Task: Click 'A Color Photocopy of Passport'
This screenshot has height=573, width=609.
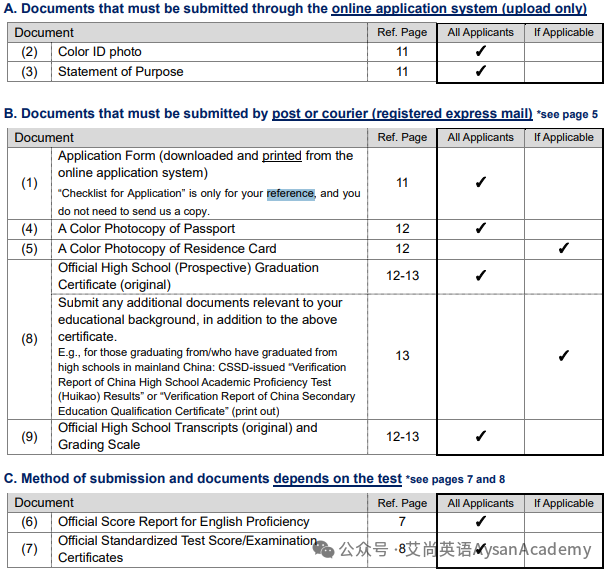Action: click(x=146, y=229)
